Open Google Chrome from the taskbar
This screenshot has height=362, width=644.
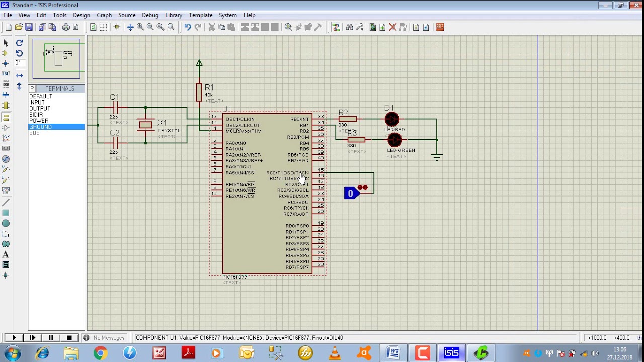click(100, 353)
